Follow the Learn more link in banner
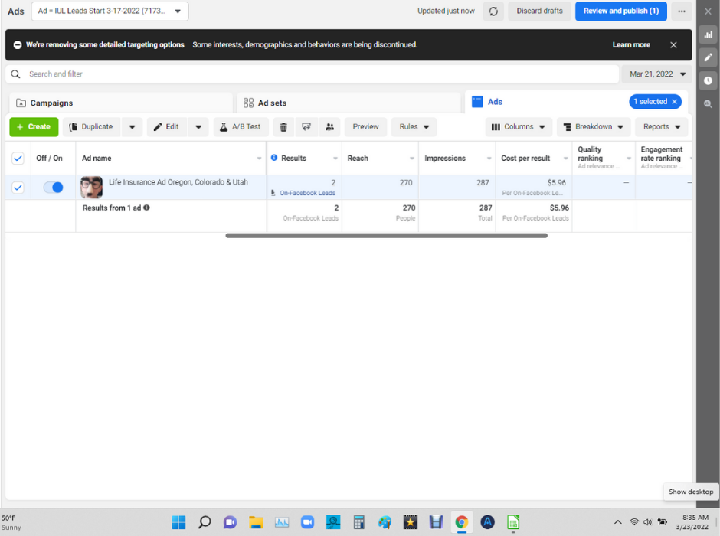Viewport: 720px width, 536px height. pyautogui.click(x=631, y=45)
